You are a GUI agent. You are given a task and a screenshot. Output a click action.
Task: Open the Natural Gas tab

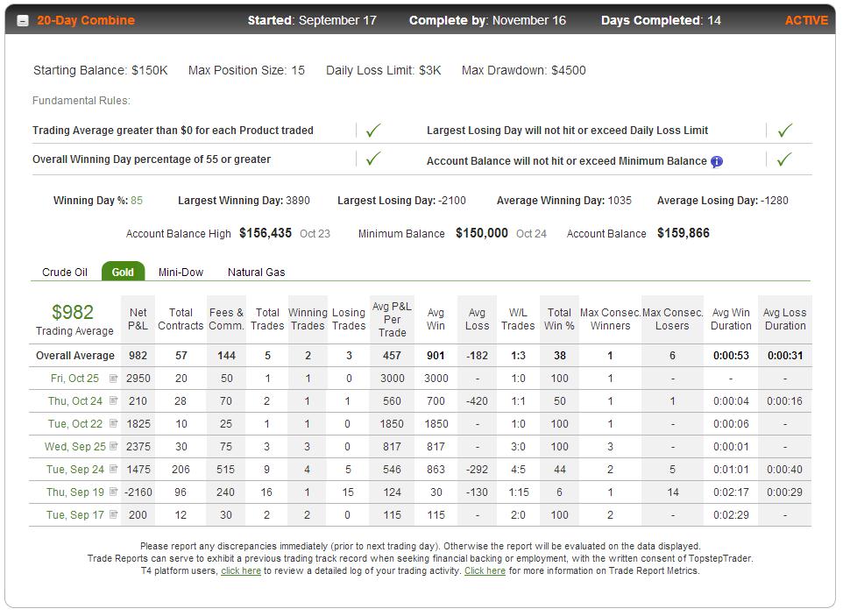(257, 273)
